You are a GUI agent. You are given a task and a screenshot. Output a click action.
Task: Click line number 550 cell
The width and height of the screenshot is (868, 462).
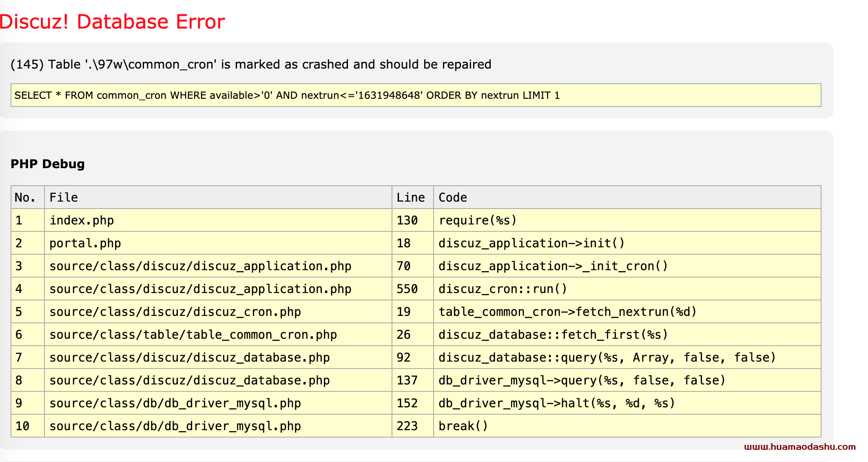point(412,289)
